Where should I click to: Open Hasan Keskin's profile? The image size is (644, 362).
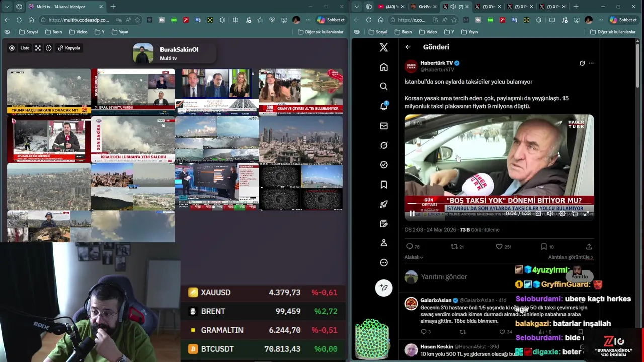[x=437, y=347]
